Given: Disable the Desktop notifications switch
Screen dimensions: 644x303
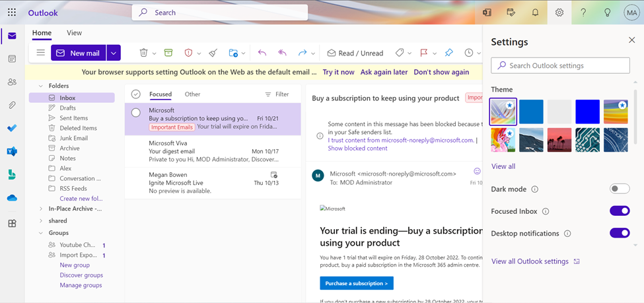Looking at the screenshot, I should click(x=620, y=233).
